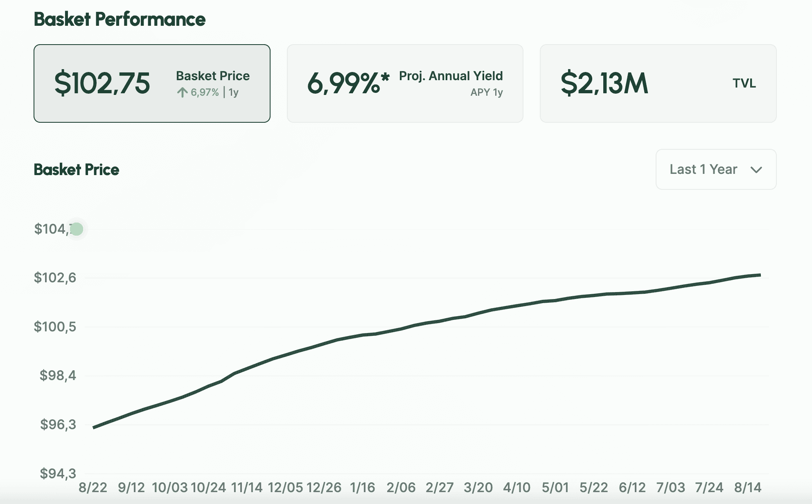The height and width of the screenshot is (504, 812).
Task: Click the green up arrow next to 6,97%
Action: [x=183, y=92]
